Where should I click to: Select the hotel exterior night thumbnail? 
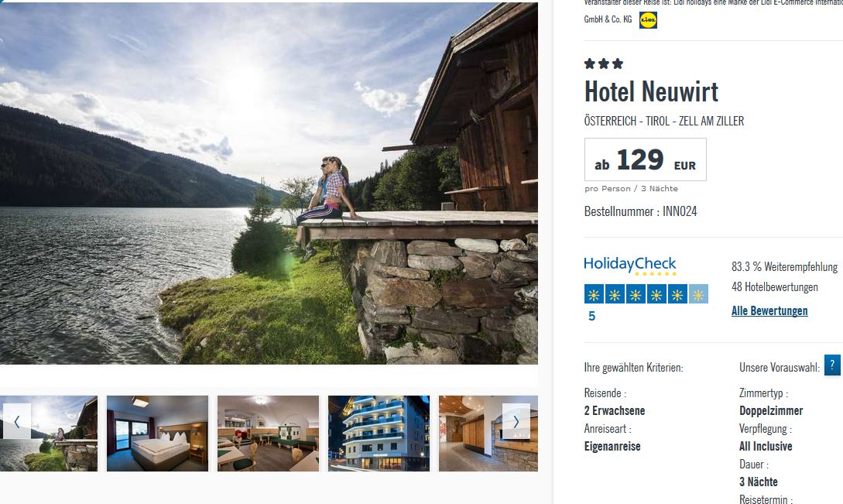click(379, 434)
